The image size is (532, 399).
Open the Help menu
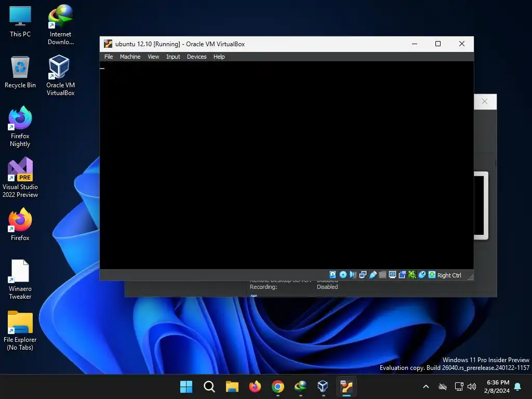(219, 57)
